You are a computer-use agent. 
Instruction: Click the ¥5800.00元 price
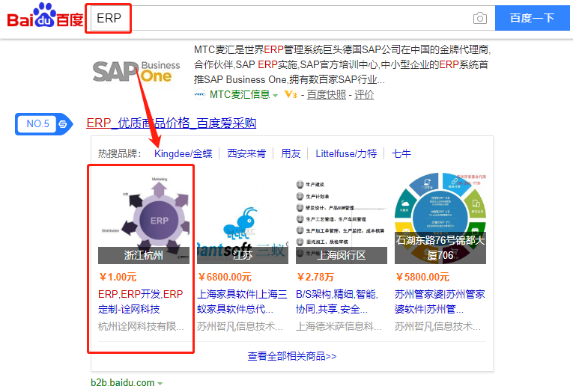pos(422,278)
